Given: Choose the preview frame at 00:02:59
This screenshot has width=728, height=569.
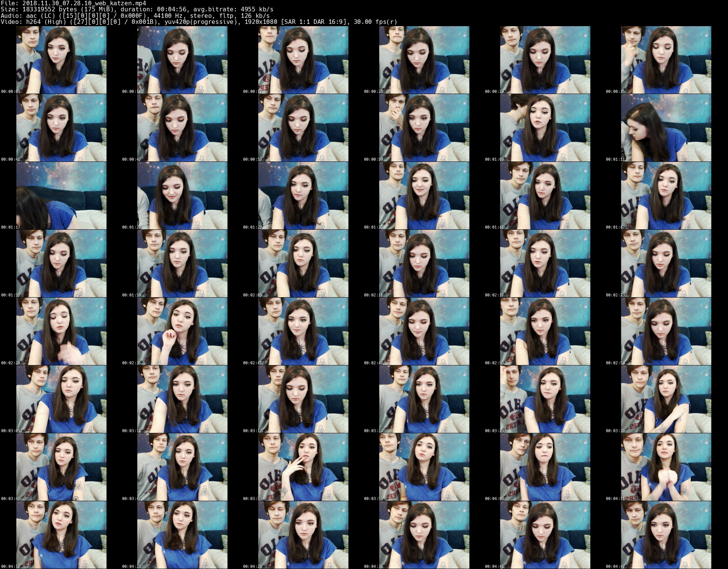Looking at the screenshot, I should (x=666, y=331).
